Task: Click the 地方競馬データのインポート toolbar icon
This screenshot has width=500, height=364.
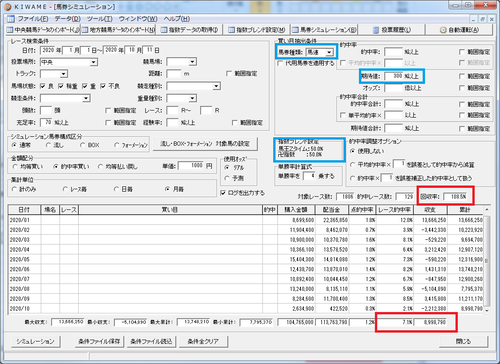Action: (85, 30)
